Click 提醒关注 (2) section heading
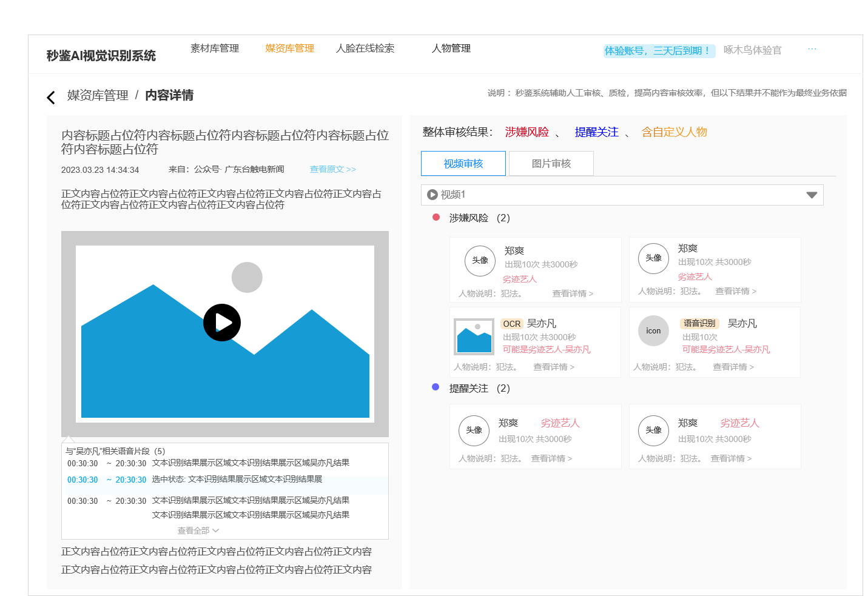Screen dimensions: 868x596 pyautogui.click(x=479, y=388)
